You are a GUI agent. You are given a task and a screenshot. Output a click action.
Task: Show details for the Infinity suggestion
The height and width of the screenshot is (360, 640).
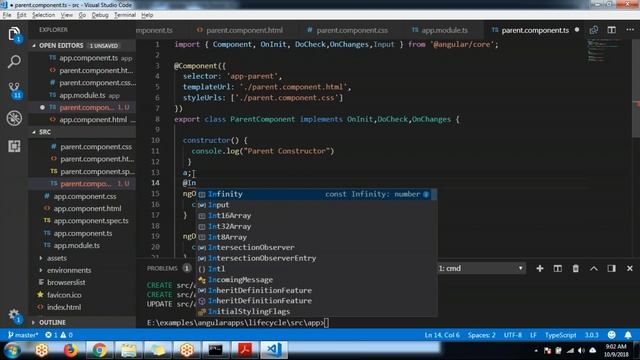pyautogui.click(x=426, y=194)
